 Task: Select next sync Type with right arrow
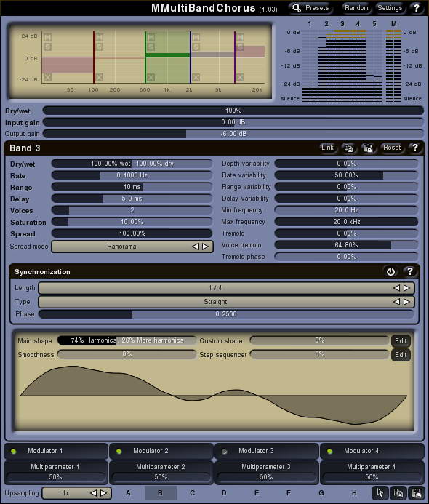[x=407, y=302]
